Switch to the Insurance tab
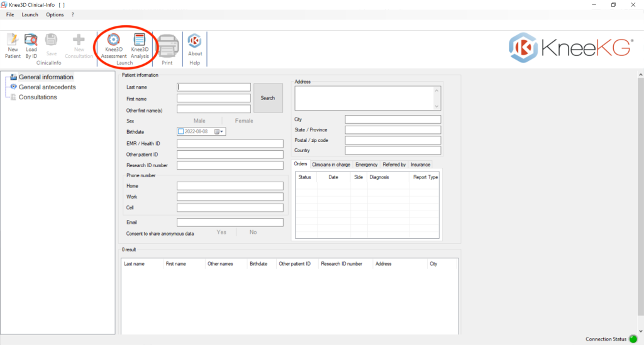 [421, 165]
